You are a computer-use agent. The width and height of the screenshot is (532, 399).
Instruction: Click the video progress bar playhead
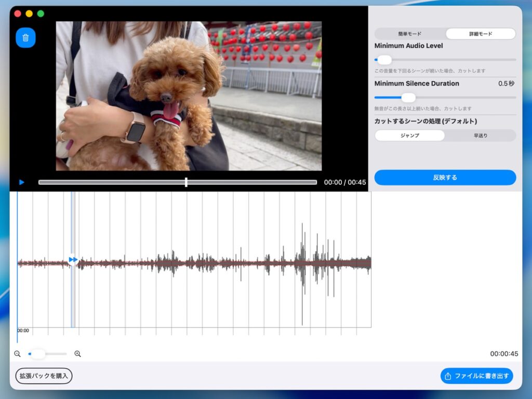(x=186, y=182)
